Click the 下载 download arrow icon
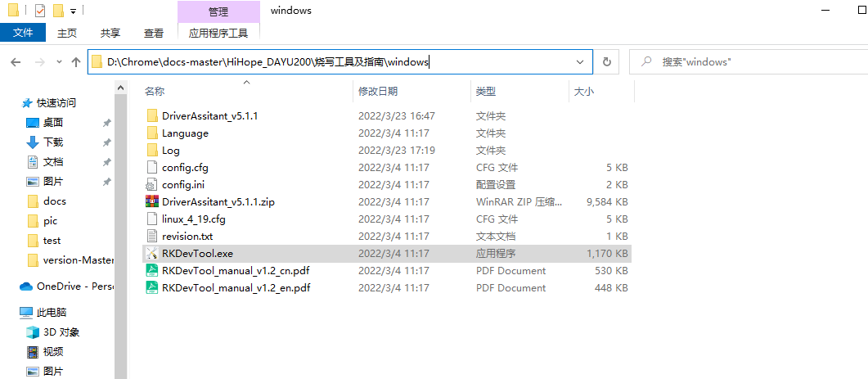This screenshot has height=379, width=868. tap(33, 142)
